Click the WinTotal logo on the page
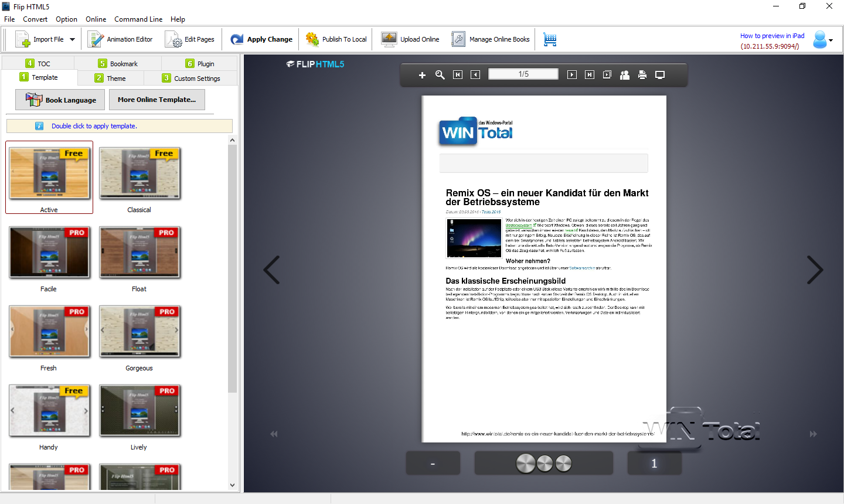This screenshot has width=844, height=504. [x=476, y=131]
